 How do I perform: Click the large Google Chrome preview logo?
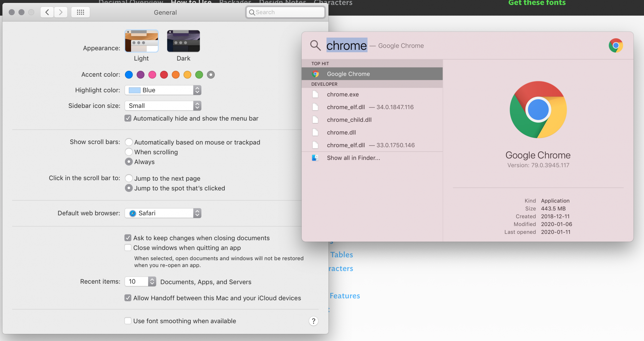538,109
